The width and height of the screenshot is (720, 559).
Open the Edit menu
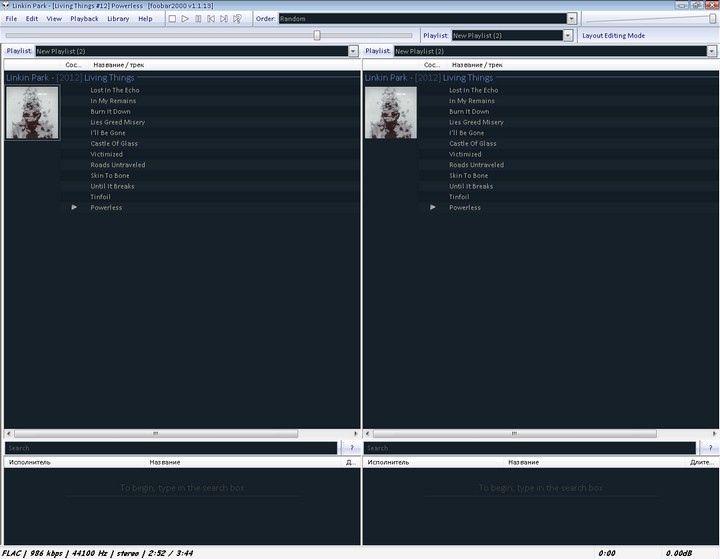click(x=32, y=19)
